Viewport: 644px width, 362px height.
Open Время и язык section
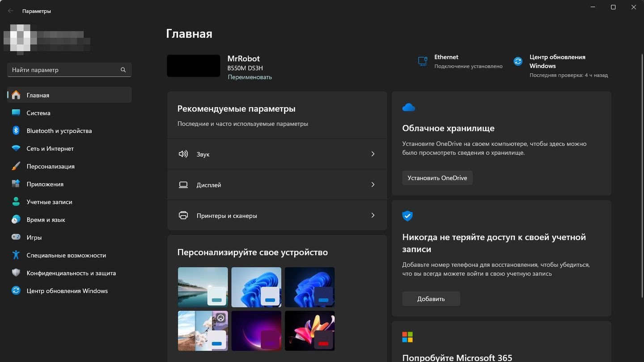coord(69,219)
